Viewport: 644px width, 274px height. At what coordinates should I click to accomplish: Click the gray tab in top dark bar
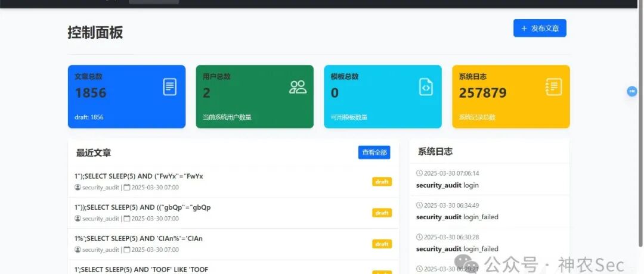(x=154, y=2)
